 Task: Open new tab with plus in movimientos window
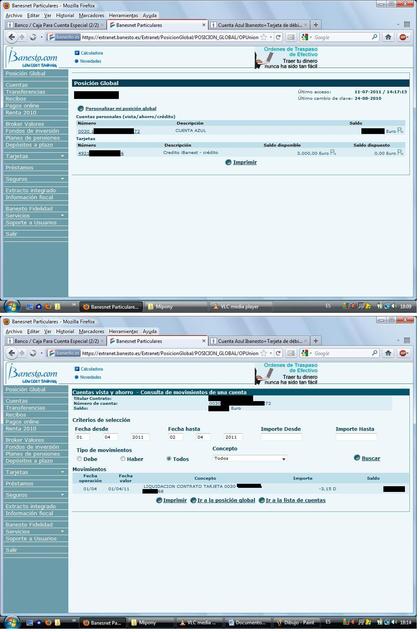(x=316, y=341)
